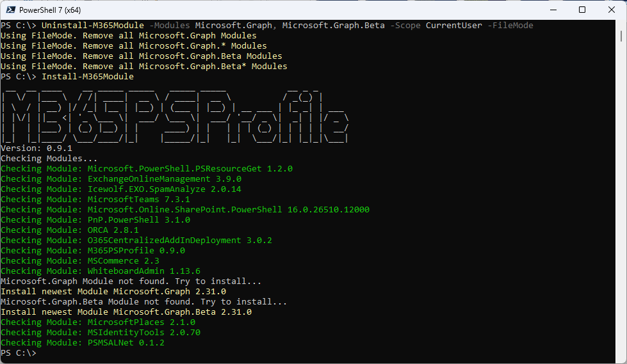Minimize the PowerShell 7 window
The height and width of the screenshot is (364, 627).
click(x=553, y=10)
